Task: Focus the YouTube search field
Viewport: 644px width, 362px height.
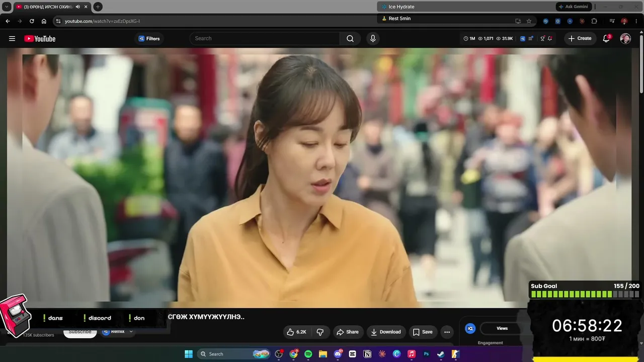Action: coord(265,39)
